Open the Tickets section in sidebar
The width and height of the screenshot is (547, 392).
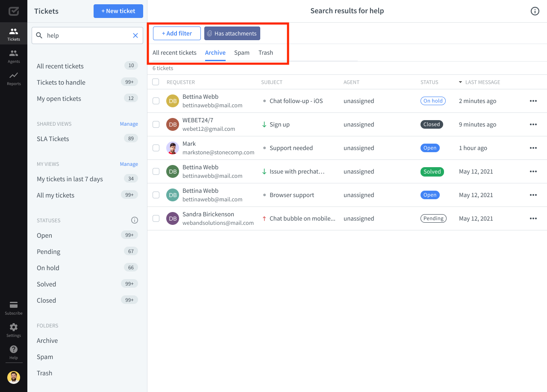pos(14,34)
